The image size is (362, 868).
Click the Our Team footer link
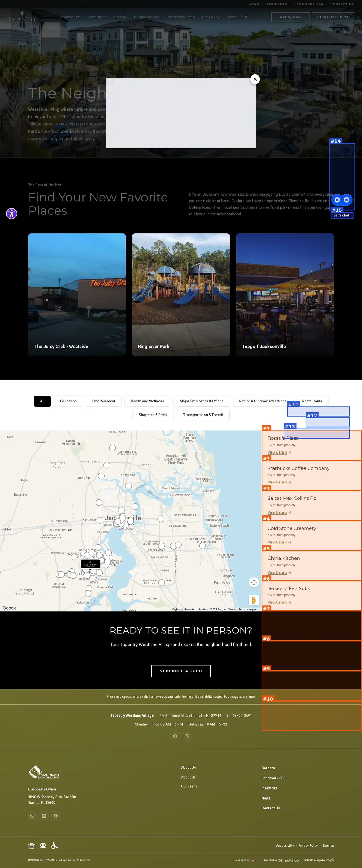coord(189,786)
